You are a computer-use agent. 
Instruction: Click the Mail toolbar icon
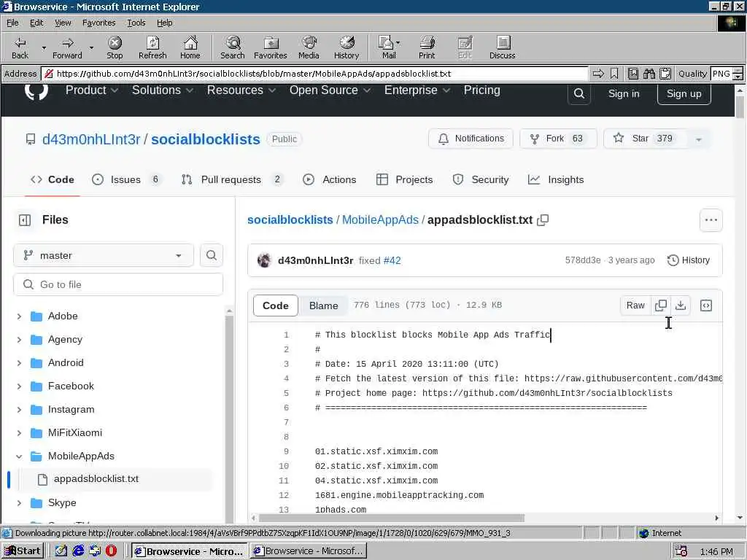(389, 47)
